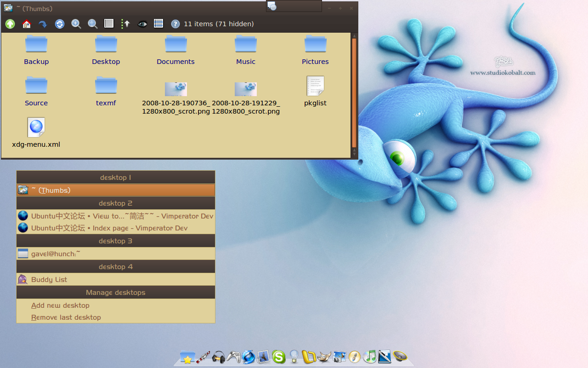
Task: Toggle hidden files with the eye icon
Action: point(142,24)
